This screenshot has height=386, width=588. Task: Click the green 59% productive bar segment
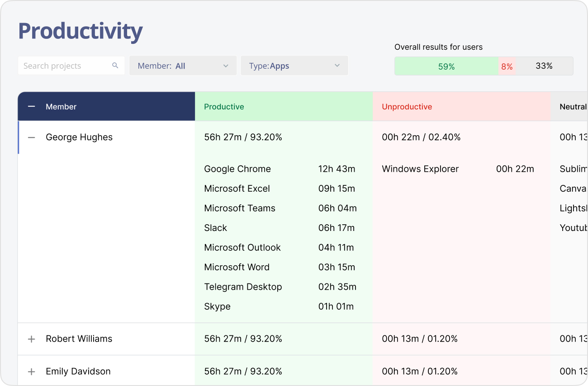coord(446,66)
